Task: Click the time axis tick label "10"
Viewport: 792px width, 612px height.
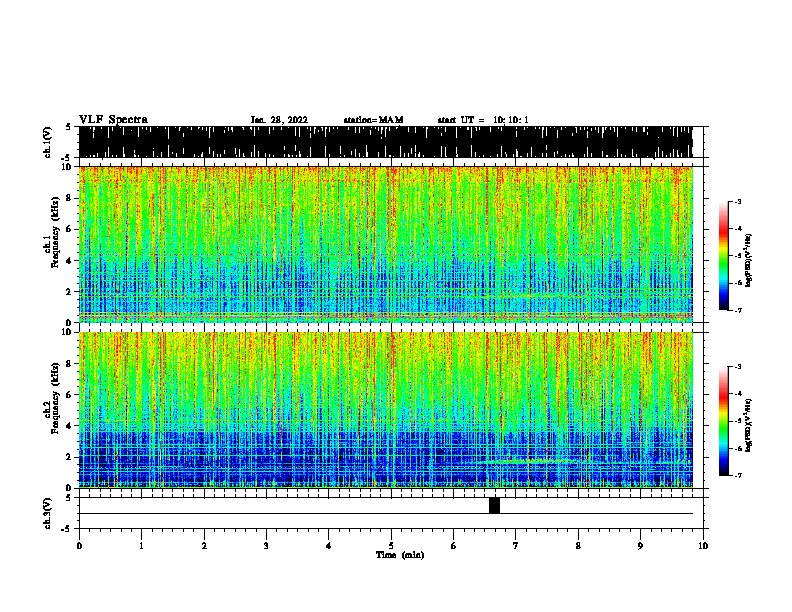Action: (x=703, y=546)
